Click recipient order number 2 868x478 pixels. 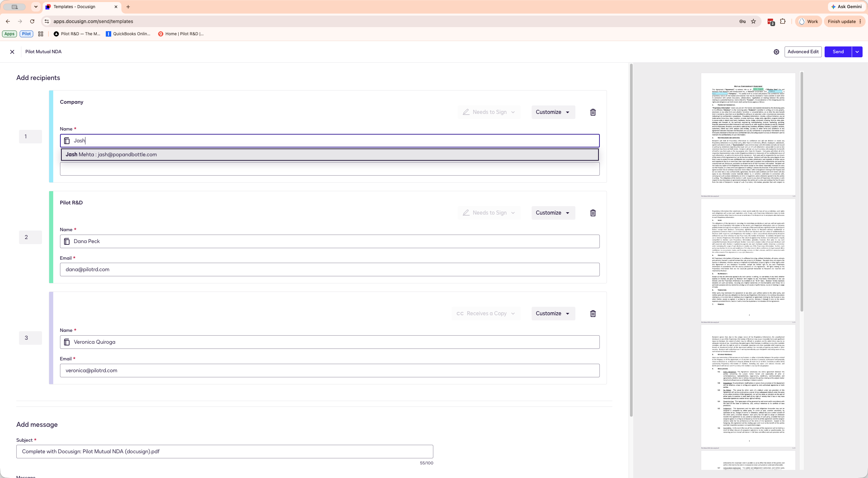point(31,237)
